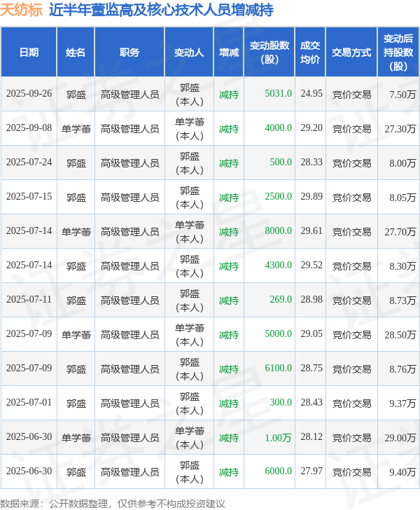Image resolution: width=420 pixels, height=510 pixels.
Task: Click share change value 300.0
Action: click(281, 403)
